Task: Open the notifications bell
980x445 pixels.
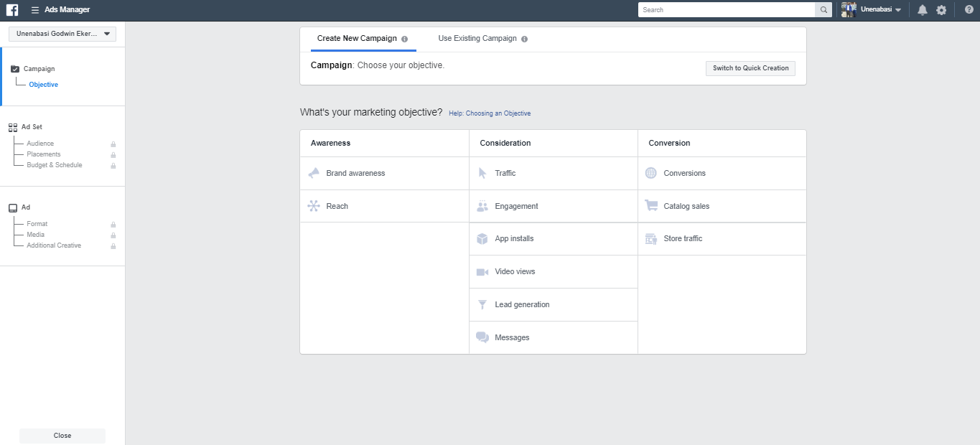Action: tap(923, 10)
